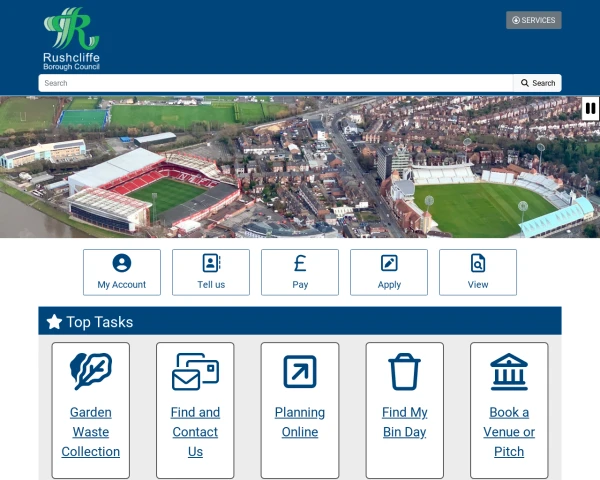Open the Find My Bin Day link
The image size is (600, 480).
tap(404, 422)
